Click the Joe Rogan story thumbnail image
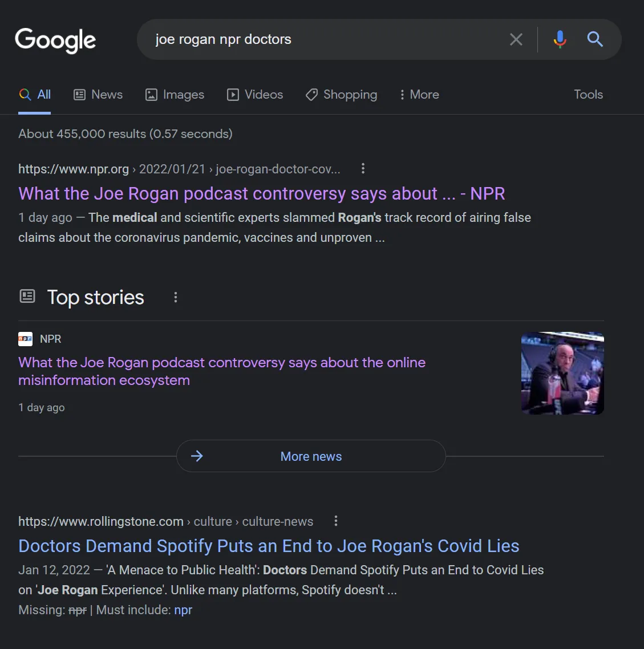This screenshot has height=649, width=644. coord(562,374)
